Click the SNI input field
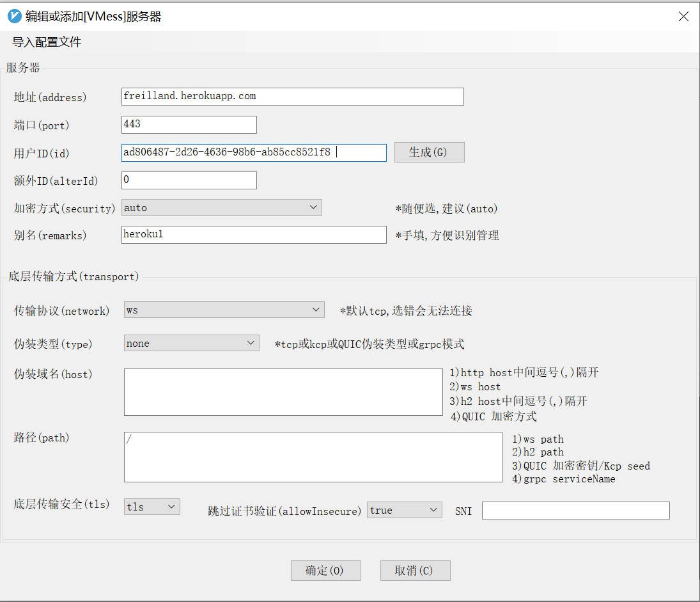700x602 pixels. [575, 511]
